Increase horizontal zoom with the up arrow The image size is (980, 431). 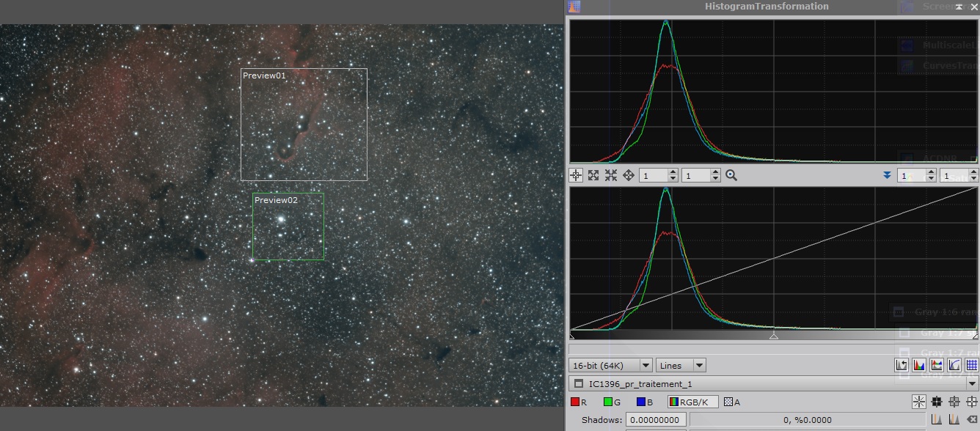click(673, 172)
